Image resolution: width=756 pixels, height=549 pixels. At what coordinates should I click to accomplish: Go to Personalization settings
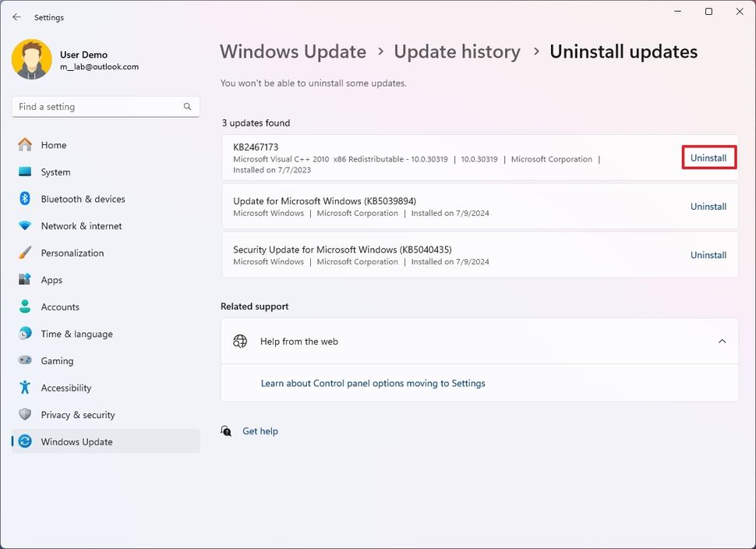coord(72,253)
